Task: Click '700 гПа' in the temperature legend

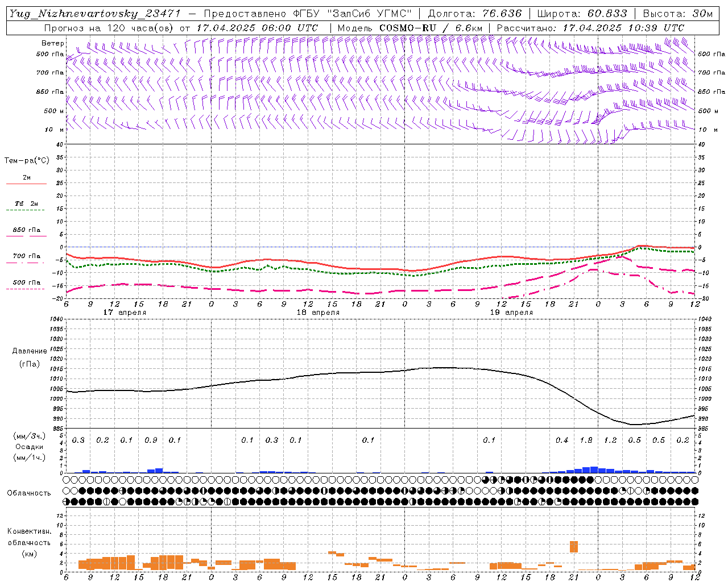Action: point(27,256)
